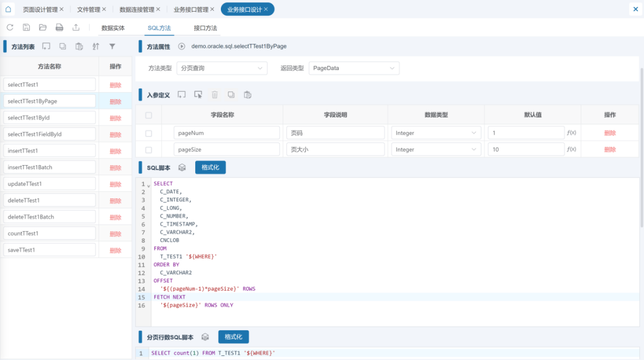Copy method icon in method list
The image size is (644, 360).
pos(62,47)
